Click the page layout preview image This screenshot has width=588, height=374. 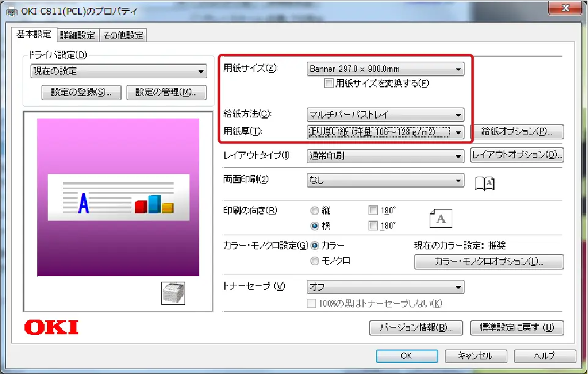pos(118,197)
